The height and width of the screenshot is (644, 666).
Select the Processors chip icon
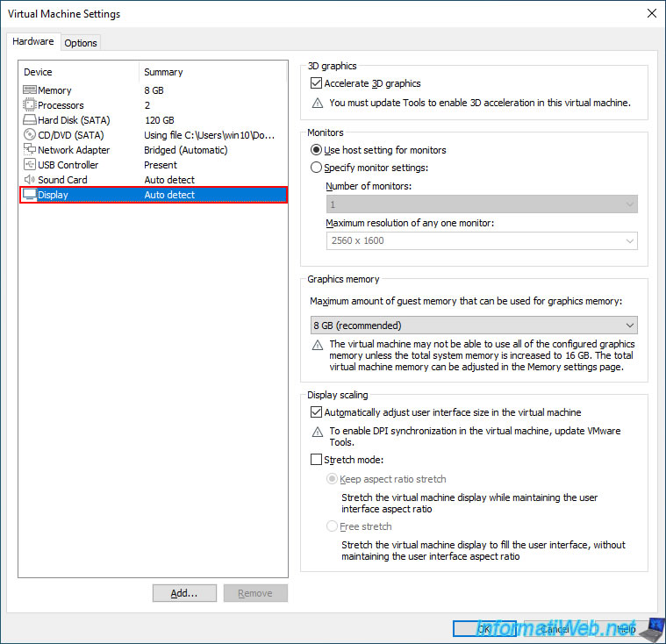pos(30,105)
